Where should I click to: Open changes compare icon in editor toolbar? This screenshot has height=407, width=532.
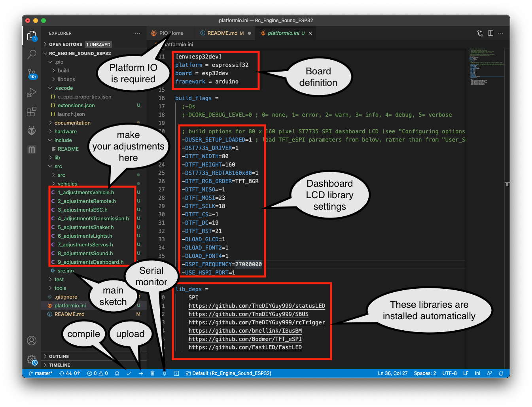(480, 33)
